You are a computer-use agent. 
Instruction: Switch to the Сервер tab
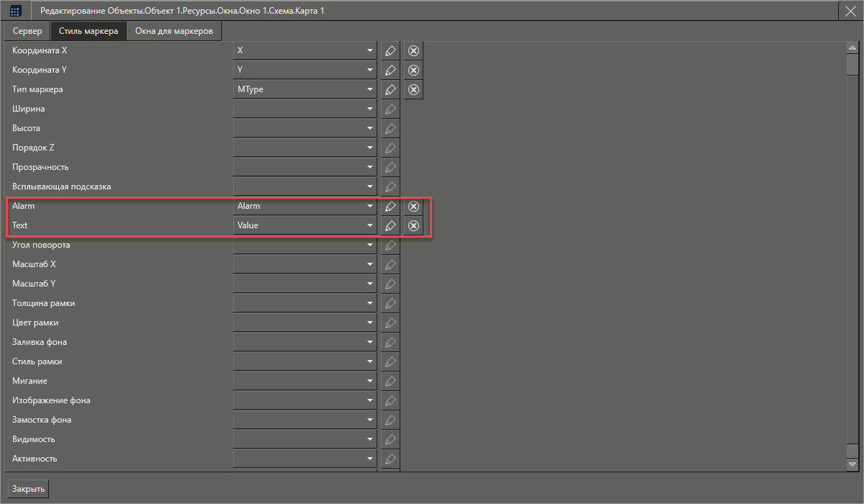pos(27,32)
